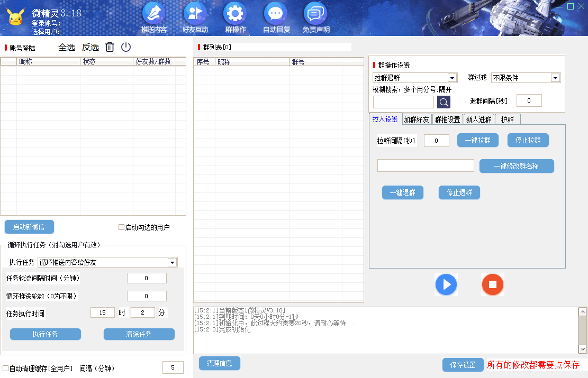Screen dimensions: 588x378
Task: Switch to the 新人进群 tab
Action: pos(478,119)
